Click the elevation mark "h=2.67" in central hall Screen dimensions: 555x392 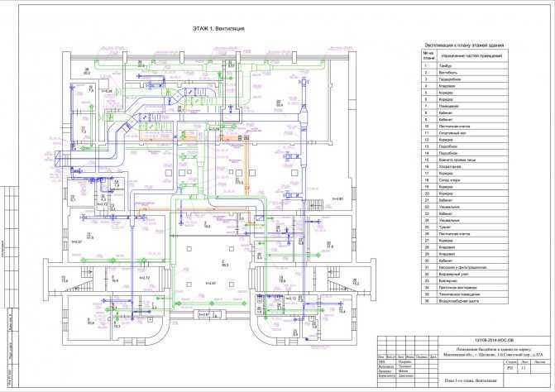click(210, 284)
